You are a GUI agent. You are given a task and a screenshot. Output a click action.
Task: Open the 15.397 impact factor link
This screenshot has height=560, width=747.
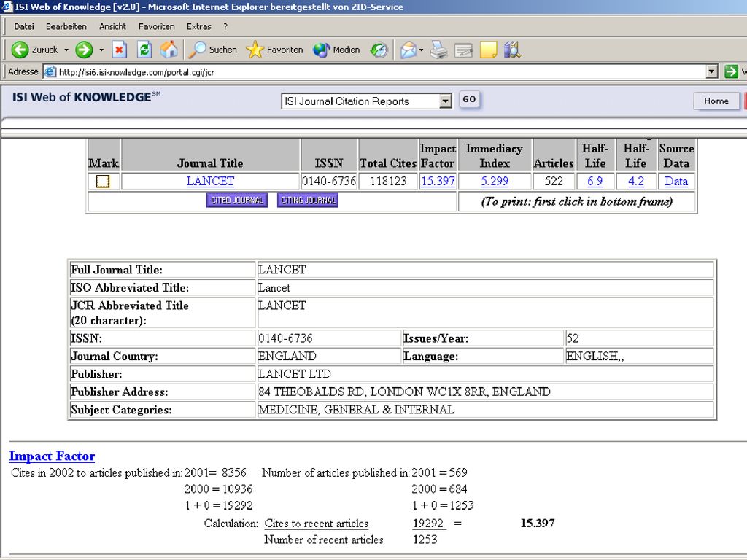[x=438, y=182]
